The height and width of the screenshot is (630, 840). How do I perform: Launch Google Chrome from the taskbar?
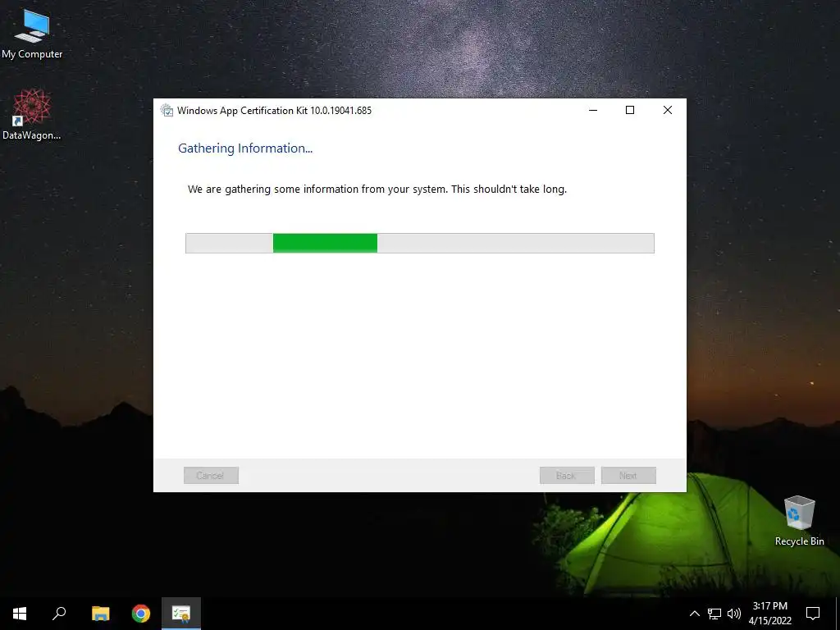tap(141, 614)
